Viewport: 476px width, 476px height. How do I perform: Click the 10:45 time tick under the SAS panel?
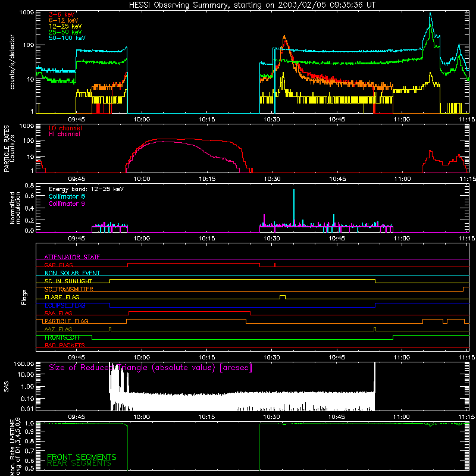pyautogui.click(x=337, y=417)
